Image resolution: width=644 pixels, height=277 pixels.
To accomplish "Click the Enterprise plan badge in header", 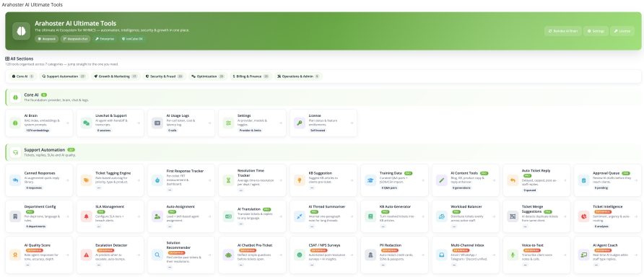I will [x=105, y=38].
